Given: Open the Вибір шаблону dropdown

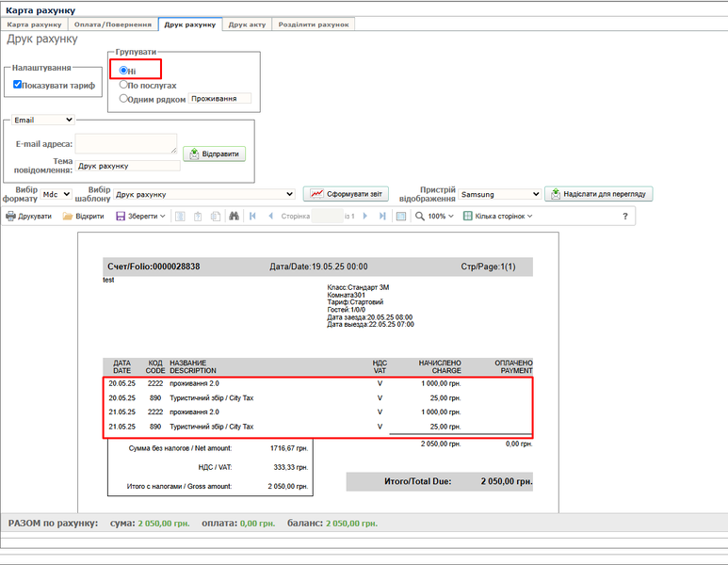Looking at the screenshot, I should coord(204,194).
